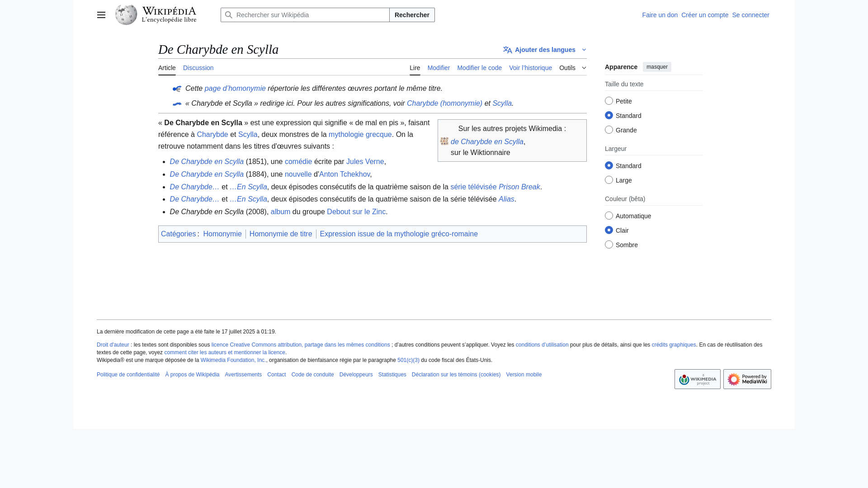The image size is (868, 488).
Task: Click the Wikipedia globe logo
Action: point(126,15)
